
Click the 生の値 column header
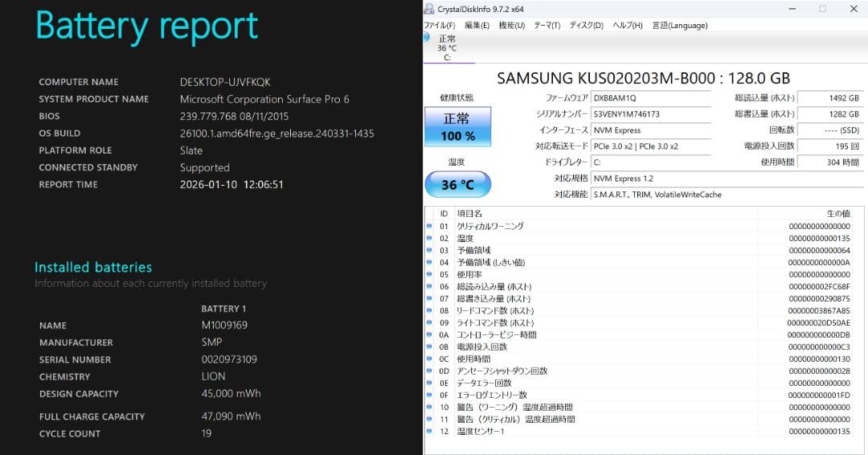pos(838,214)
